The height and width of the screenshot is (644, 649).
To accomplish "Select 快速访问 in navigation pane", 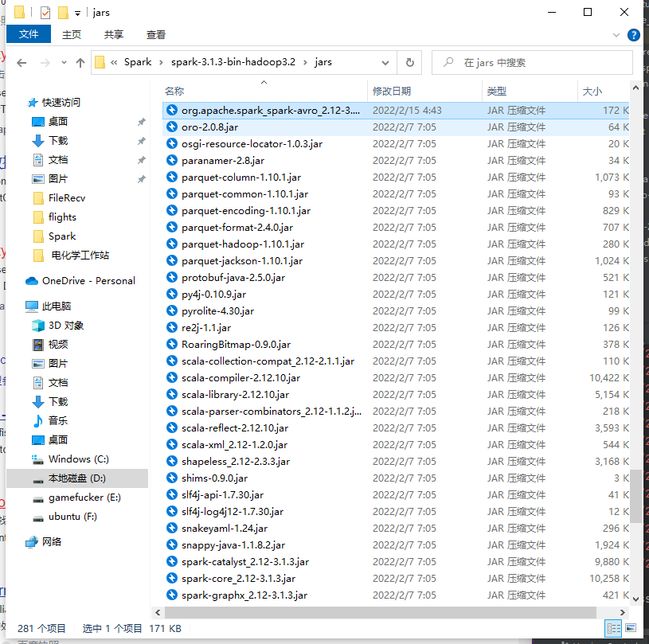I will point(61,102).
